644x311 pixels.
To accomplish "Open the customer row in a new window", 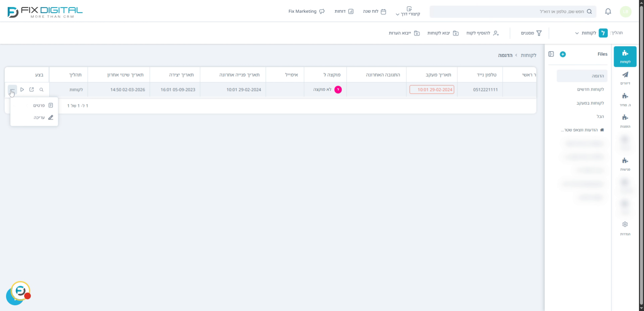I will (32, 89).
